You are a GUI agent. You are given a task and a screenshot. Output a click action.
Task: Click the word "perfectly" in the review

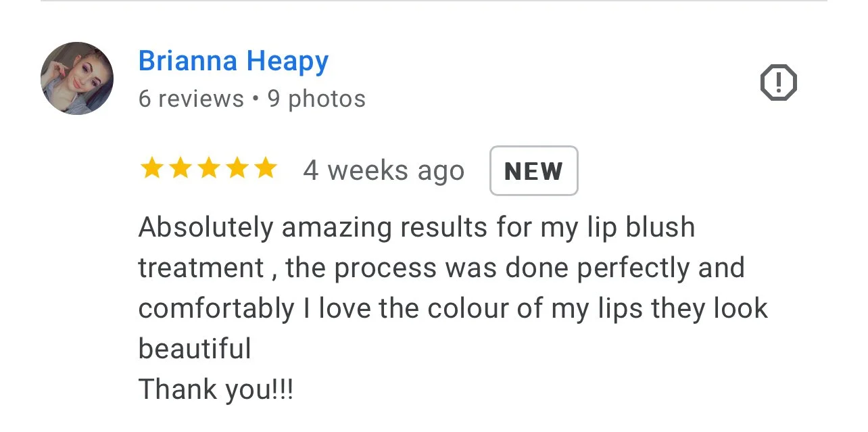coord(633,268)
